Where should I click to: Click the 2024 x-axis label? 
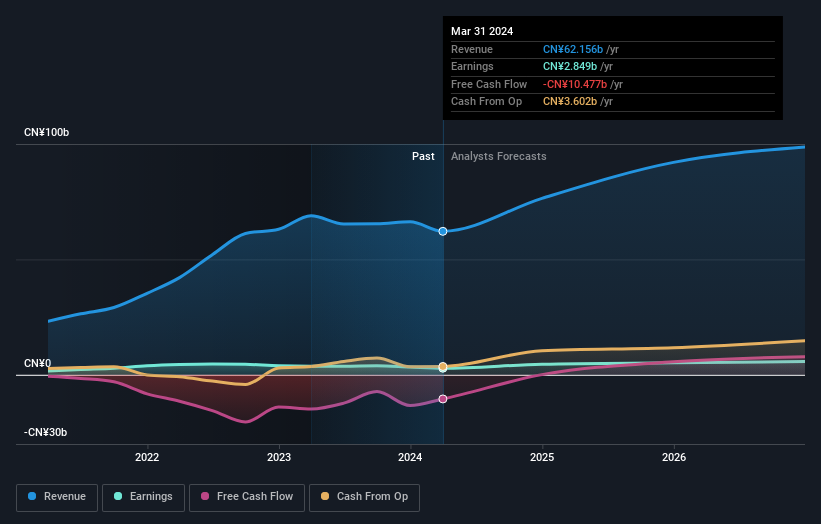(x=410, y=457)
